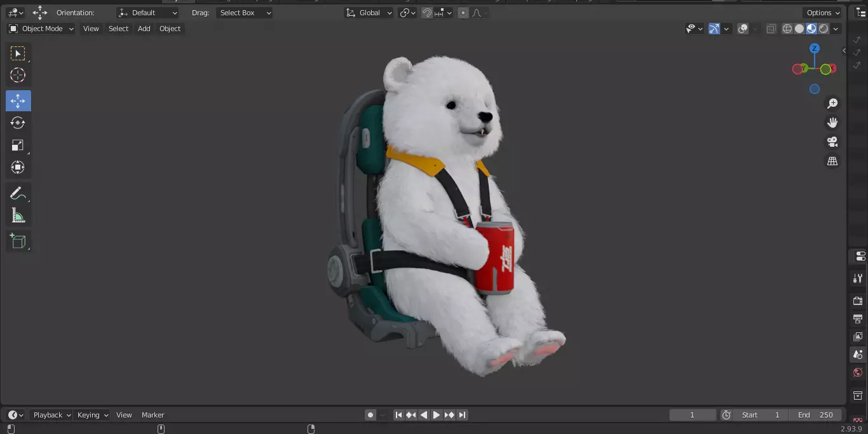Open the editor type dropdown in header
Screen dimensions: 868x434
[x=15, y=13]
